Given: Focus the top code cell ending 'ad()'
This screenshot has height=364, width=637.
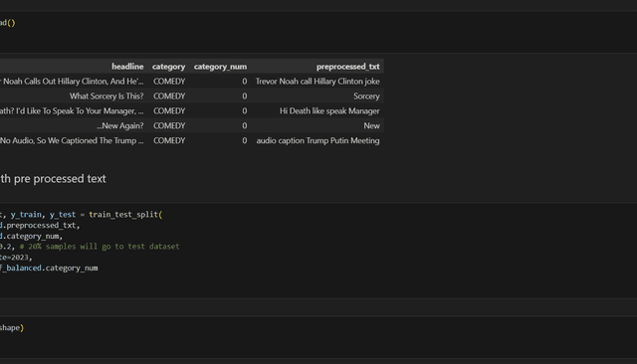Looking at the screenshot, I should 318,32.
